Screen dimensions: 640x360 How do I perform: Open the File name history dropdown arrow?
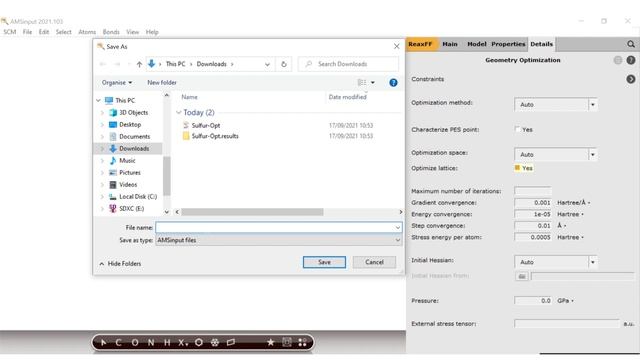tap(398, 228)
